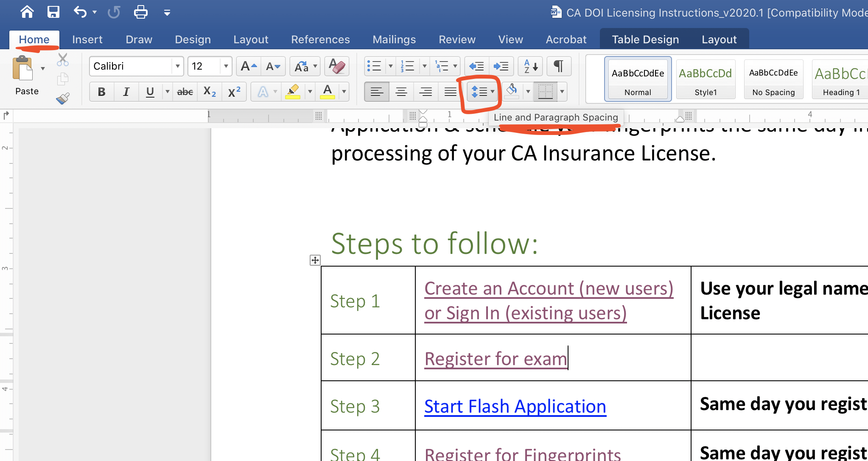Expand the Calibri font name dropdown
The image size is (868, 461).
178,66
